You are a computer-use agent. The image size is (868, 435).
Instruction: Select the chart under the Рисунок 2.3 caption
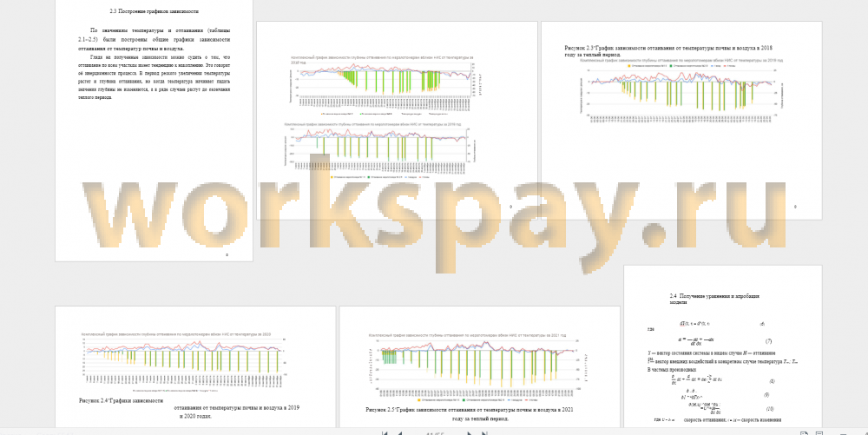tap(681, 89)
